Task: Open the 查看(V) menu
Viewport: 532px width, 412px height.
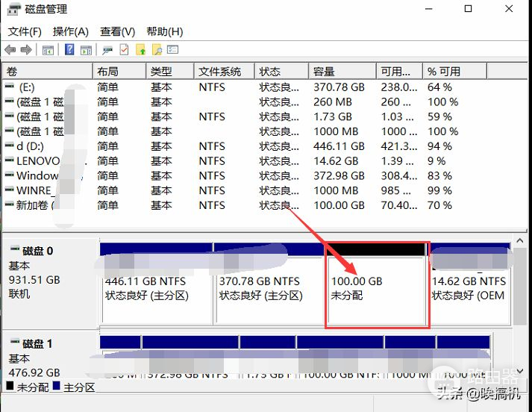Action: click(x=117, y=31)
